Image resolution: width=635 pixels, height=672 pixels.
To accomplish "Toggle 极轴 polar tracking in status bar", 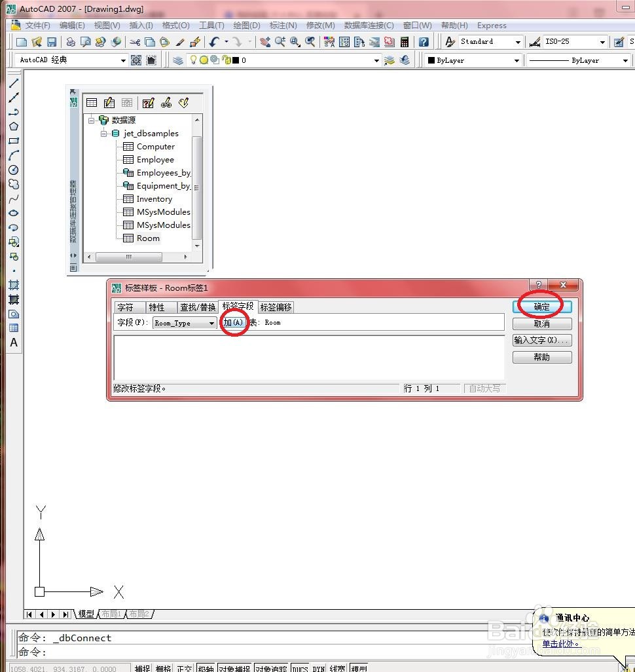I will 206,667.
